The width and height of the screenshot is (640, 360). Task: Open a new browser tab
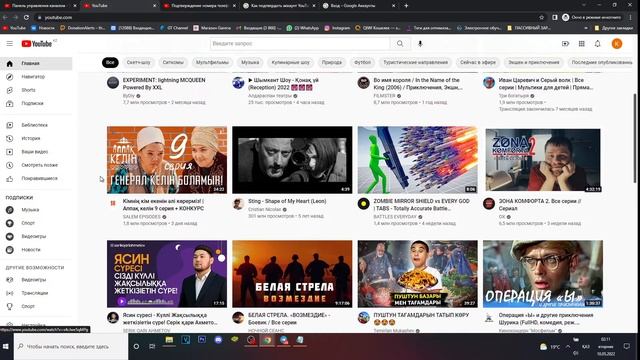tap(406, 6)
